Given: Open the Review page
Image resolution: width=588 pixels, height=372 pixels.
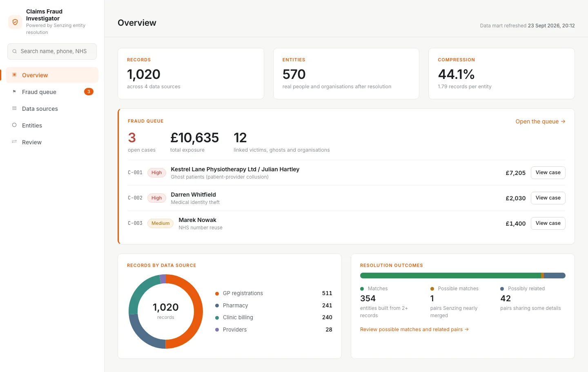Looking at the screenshot, I should (52, 142).
